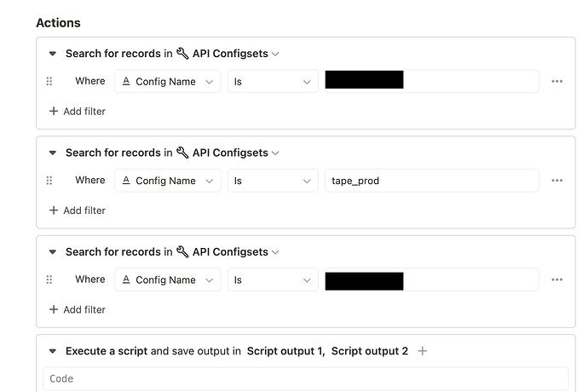Image resolution: width=588 pixels, height=392 pixels.
Task: Collapse the second Search for records action
Action: point(53,153)
